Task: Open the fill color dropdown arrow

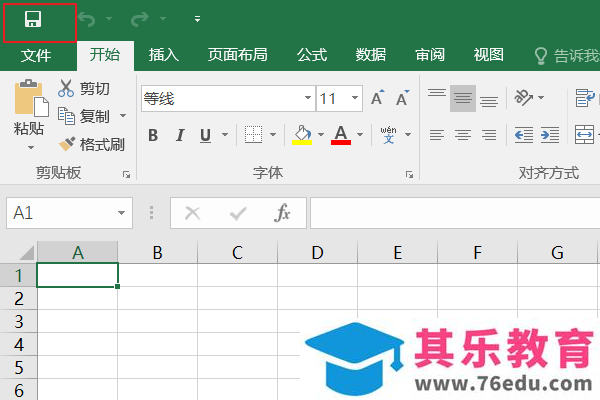Action: pos(321,134)
